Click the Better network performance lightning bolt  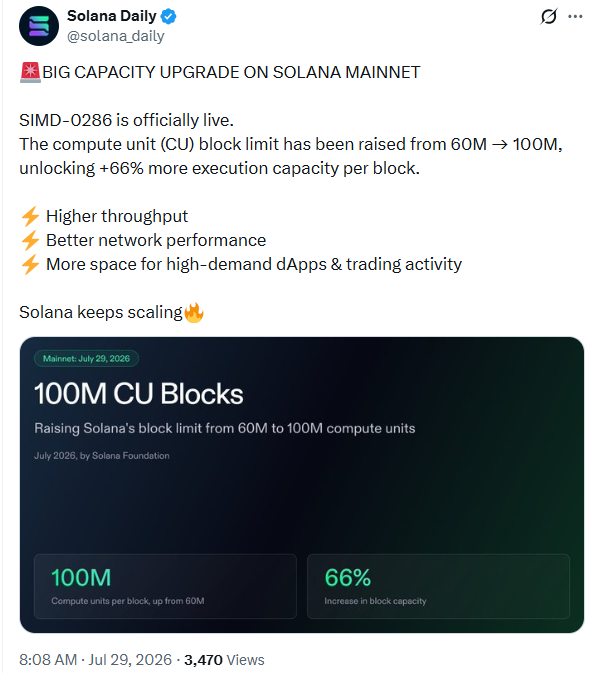pos(30,240)
